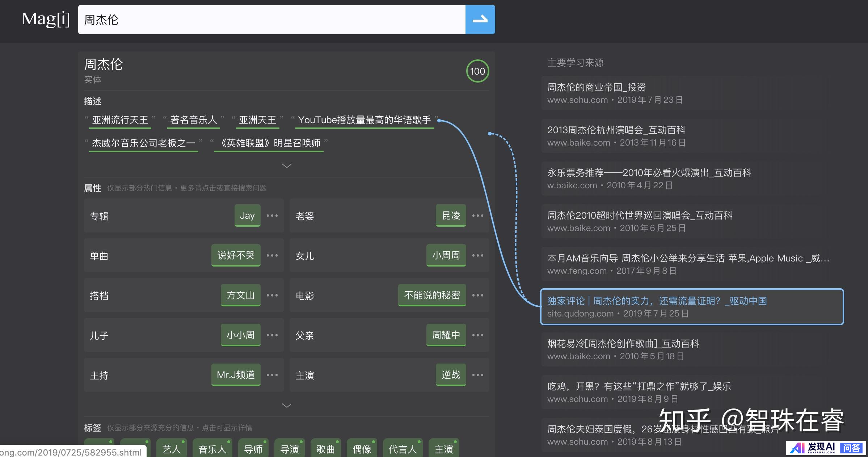868x457 pixels.
Task: Click ellipsis beside 周耀中 value
Action: (478, 335)
